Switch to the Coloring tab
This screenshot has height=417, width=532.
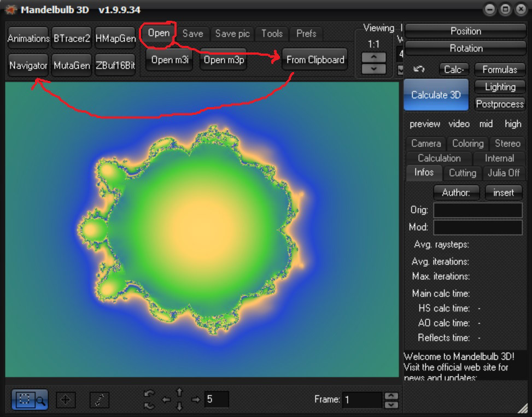click(468, 143)
